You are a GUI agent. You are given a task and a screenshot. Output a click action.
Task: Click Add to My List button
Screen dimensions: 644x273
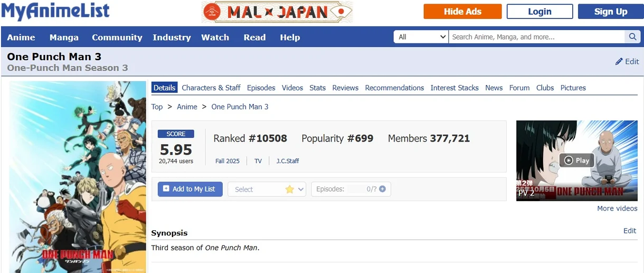tap(190, 189)
